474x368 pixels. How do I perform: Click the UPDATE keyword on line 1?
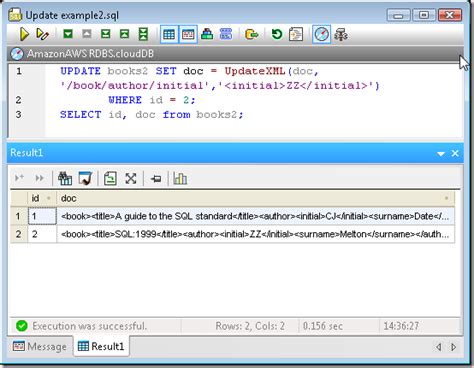pyautogui.click(x=80, y=71)
